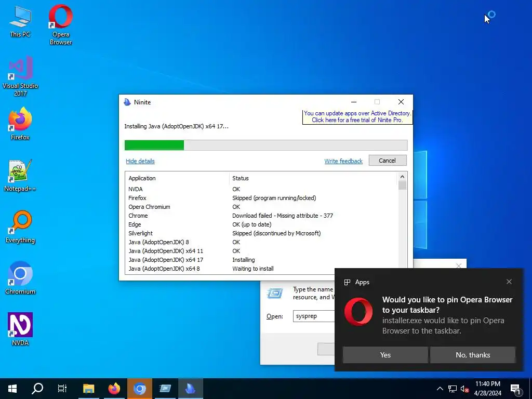Click the Apps icon in notification header
This screenshot has width=532, height=399.
347,282
